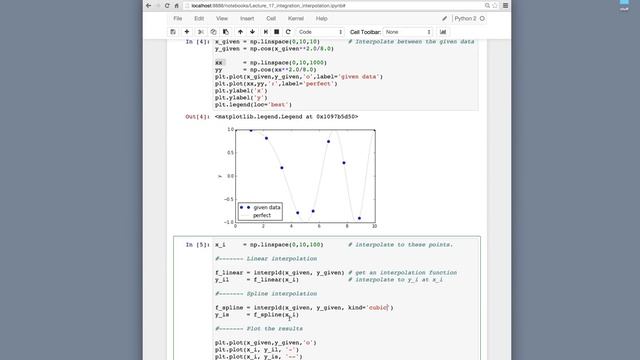Viewport: 640px width, 360px height.
Task: Open the Insert menu
Action: [247, 18]
